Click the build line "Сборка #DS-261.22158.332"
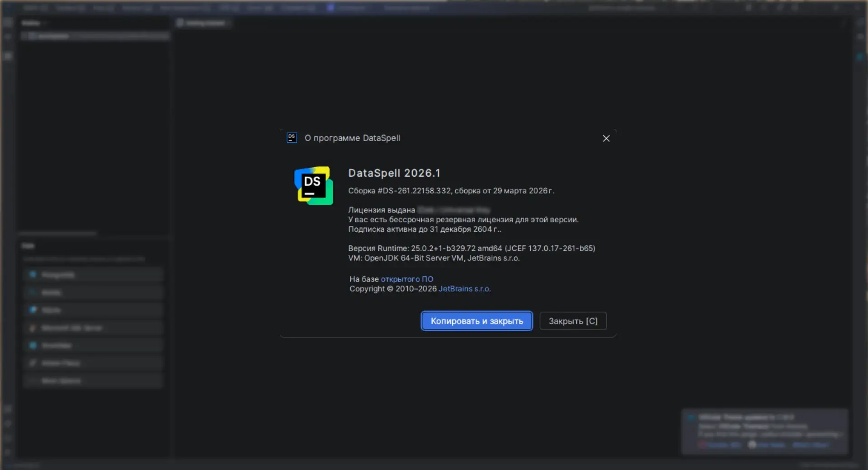This screenshot has height=470, width=868. 451,191
